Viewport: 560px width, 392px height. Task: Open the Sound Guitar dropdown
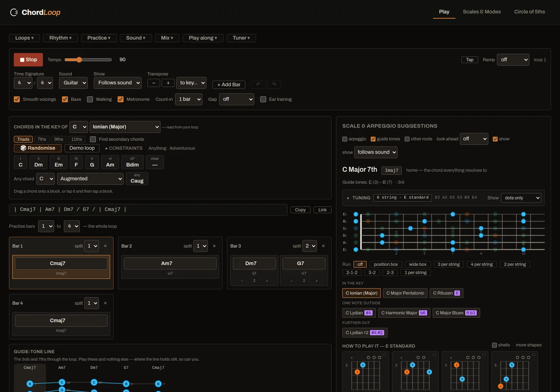click(73, 83)
